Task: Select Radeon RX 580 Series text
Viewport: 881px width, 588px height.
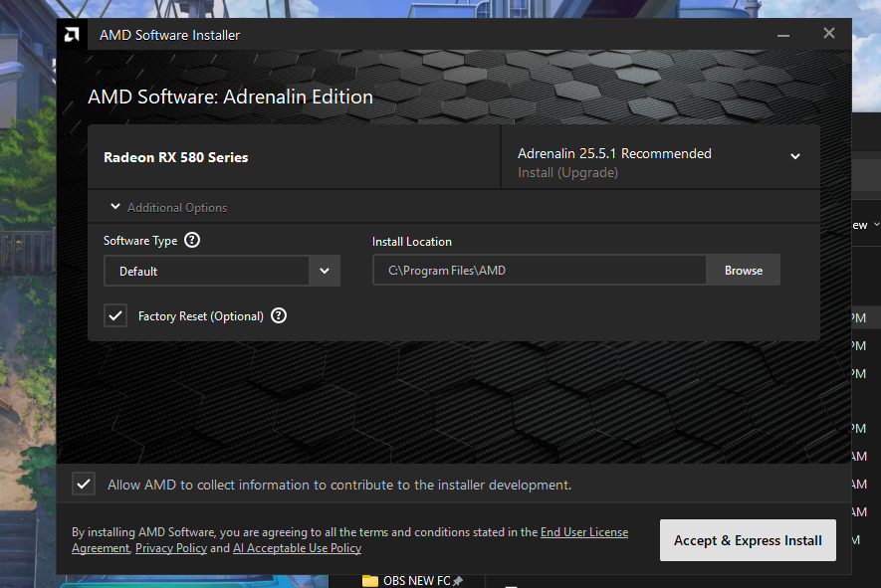Action: click(176, 157)
